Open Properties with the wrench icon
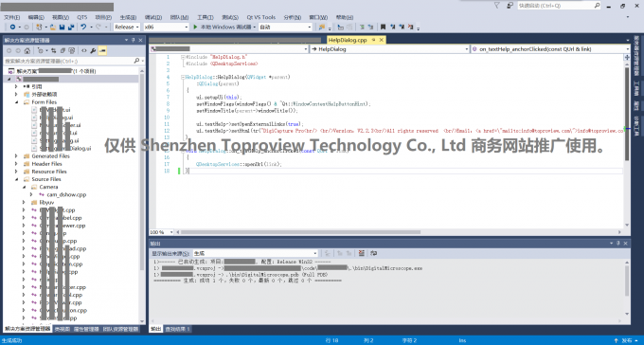Image resolution: width=644 pixels, height=345 pixels. point(93,50)
